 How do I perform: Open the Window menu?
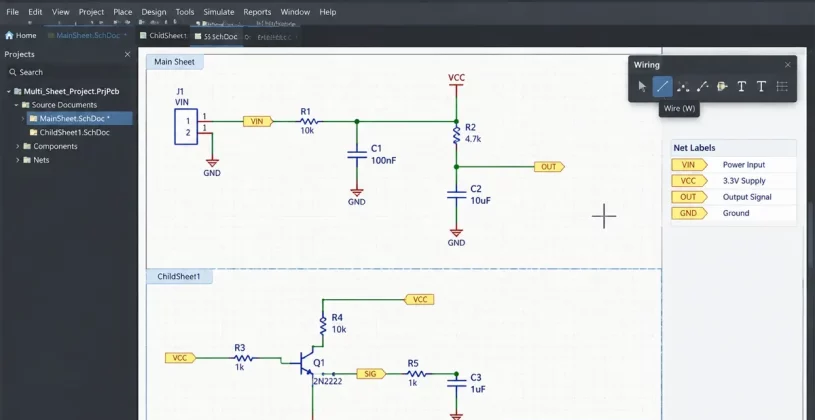pyautogui.click(x=296, y=12)
